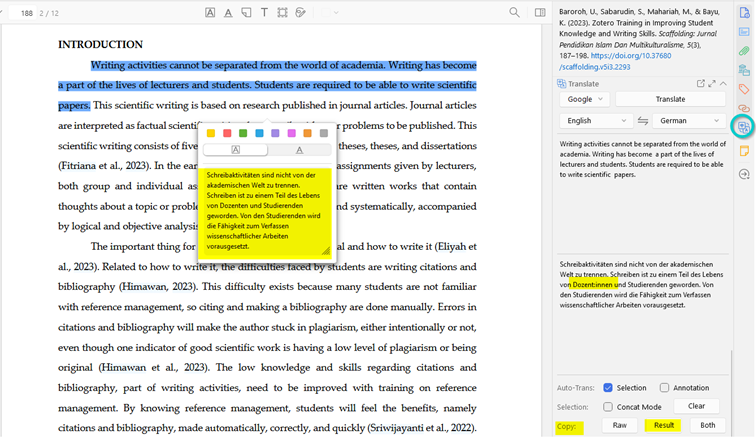Screen dimensions: 756x439
Task: Choose yellow annotation color swatch
Action: [x=211, y=133]
